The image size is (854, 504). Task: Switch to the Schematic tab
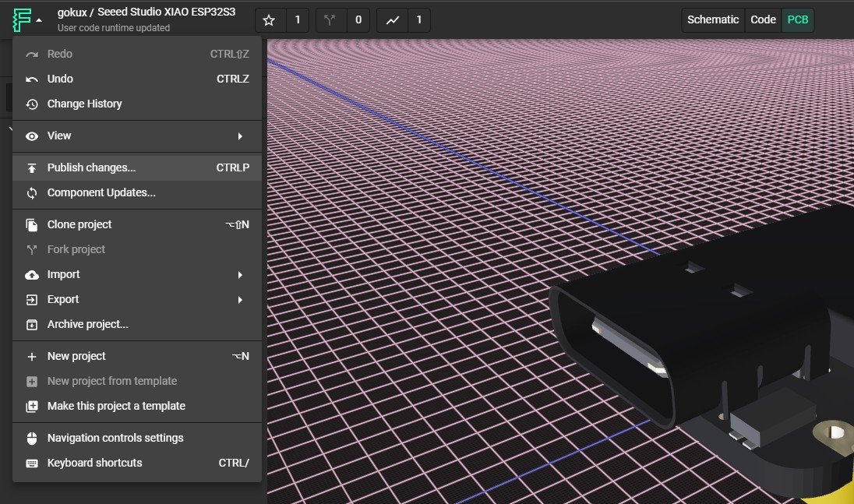(x=712, y=19)
